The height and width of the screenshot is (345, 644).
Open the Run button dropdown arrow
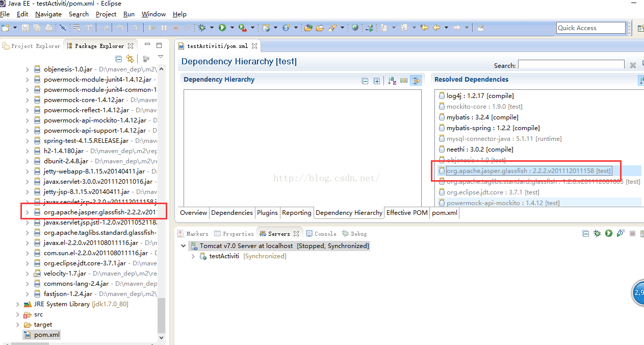(x=232, y=28)
